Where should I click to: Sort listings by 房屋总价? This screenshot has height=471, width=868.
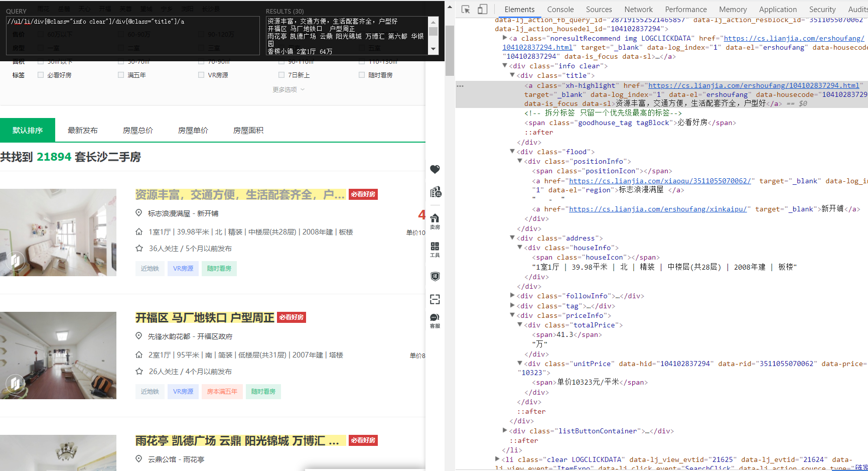(138, 130)
